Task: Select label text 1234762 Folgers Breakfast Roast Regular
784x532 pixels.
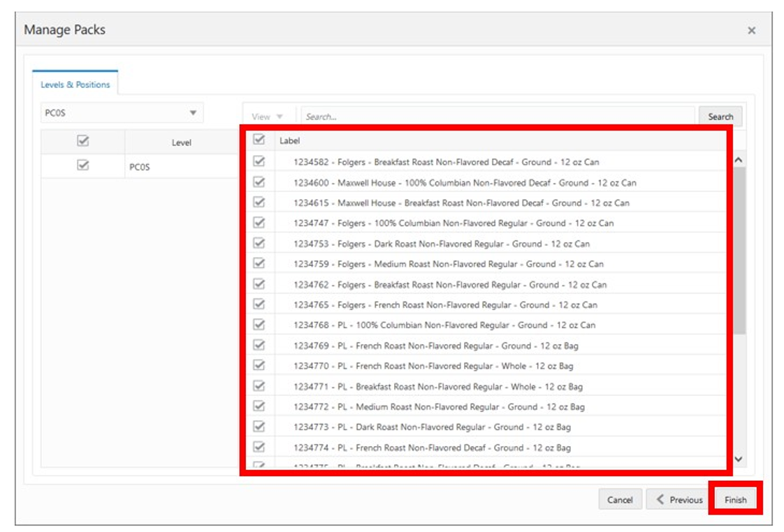Action: [450, 285]
